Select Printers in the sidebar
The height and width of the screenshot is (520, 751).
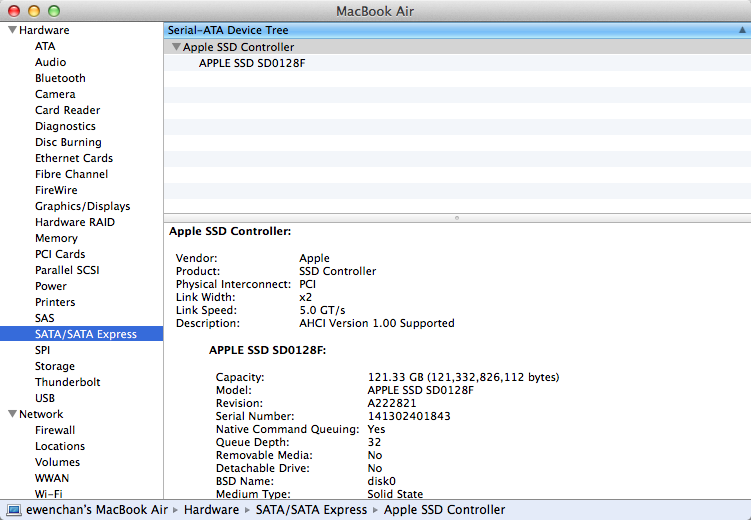coord(55,302)
